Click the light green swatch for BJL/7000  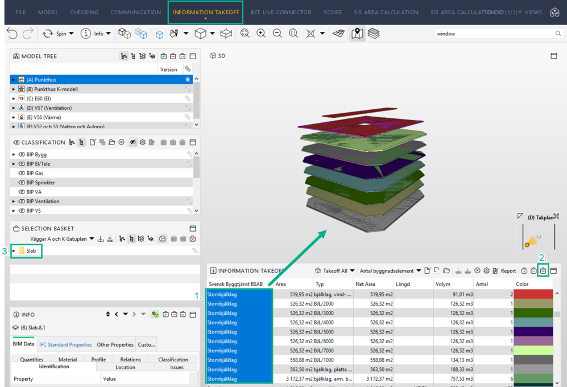pos(533,350)
